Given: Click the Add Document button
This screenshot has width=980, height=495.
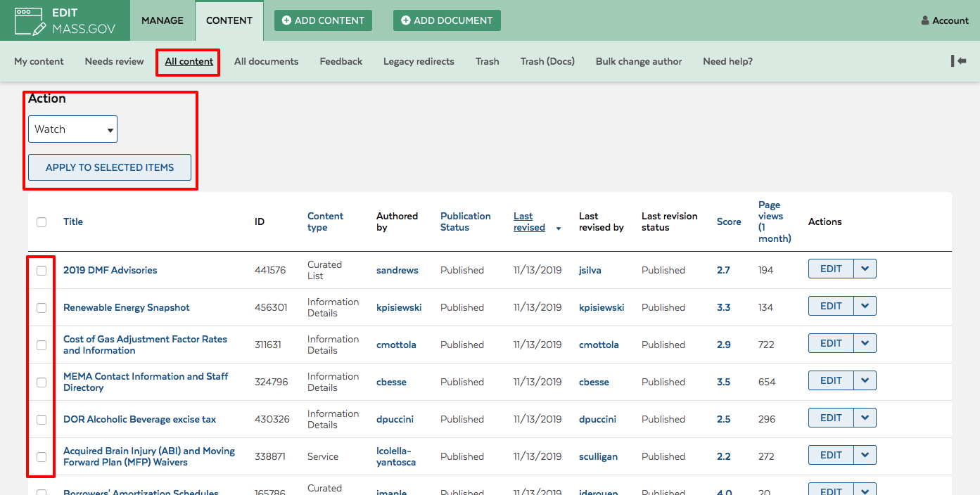Looking at the screenshot, I should (x=447, y=20).
